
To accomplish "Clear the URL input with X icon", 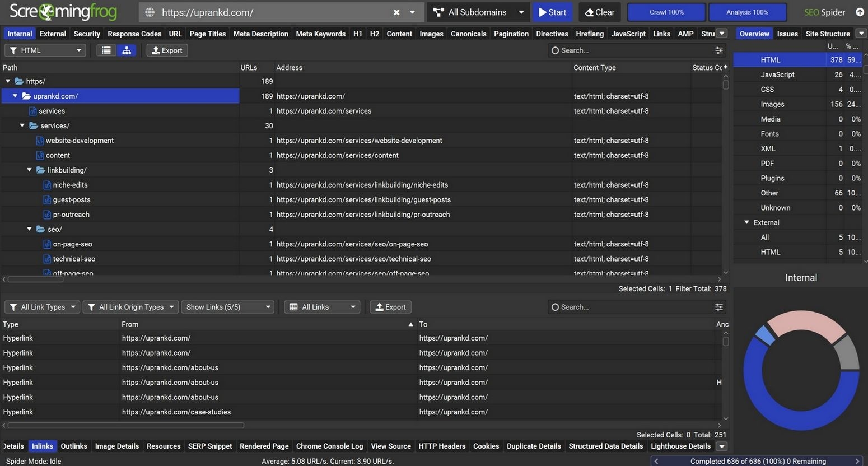I will (x=396, y=12).
